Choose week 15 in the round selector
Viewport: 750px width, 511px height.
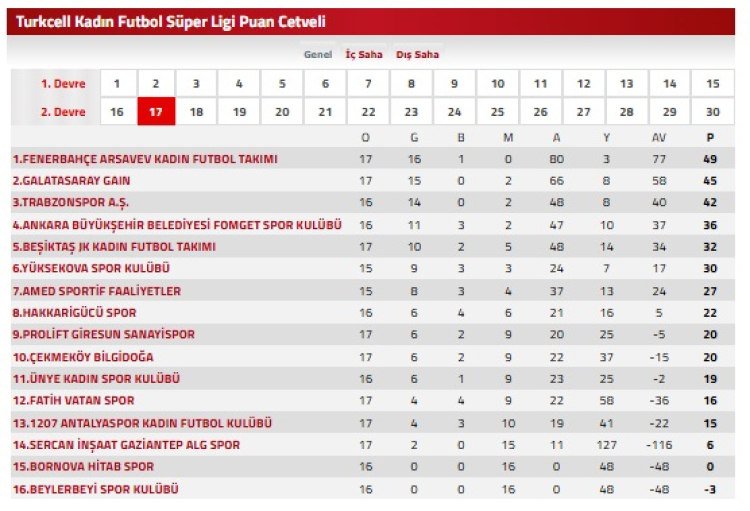coord(712,84)
